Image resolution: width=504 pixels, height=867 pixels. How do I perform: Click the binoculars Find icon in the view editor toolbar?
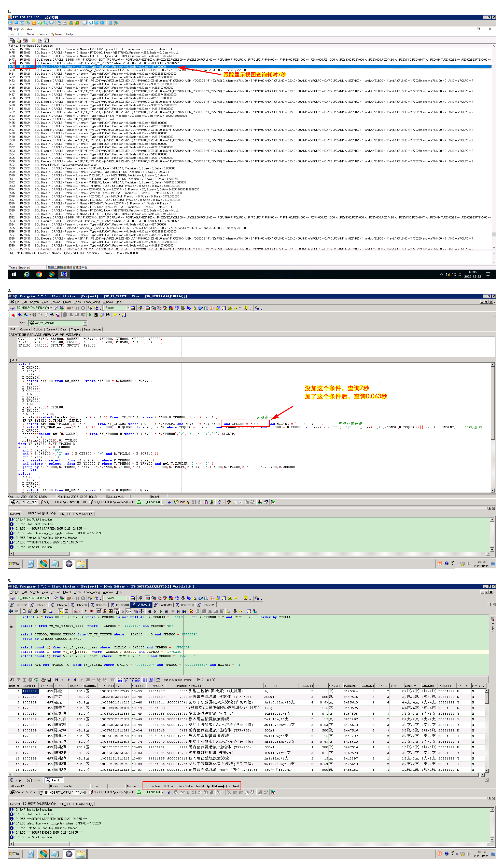(x=108, y=315)
